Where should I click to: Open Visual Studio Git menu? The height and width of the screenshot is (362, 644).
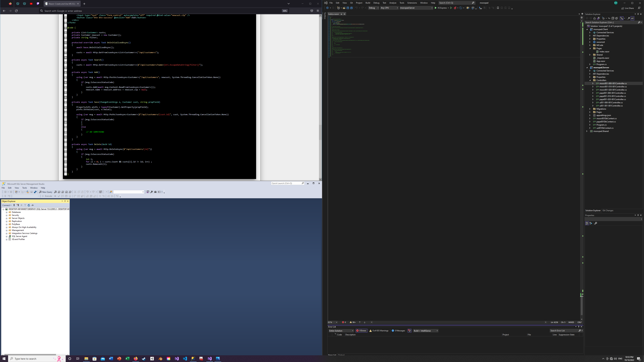[x=351, y=3]
